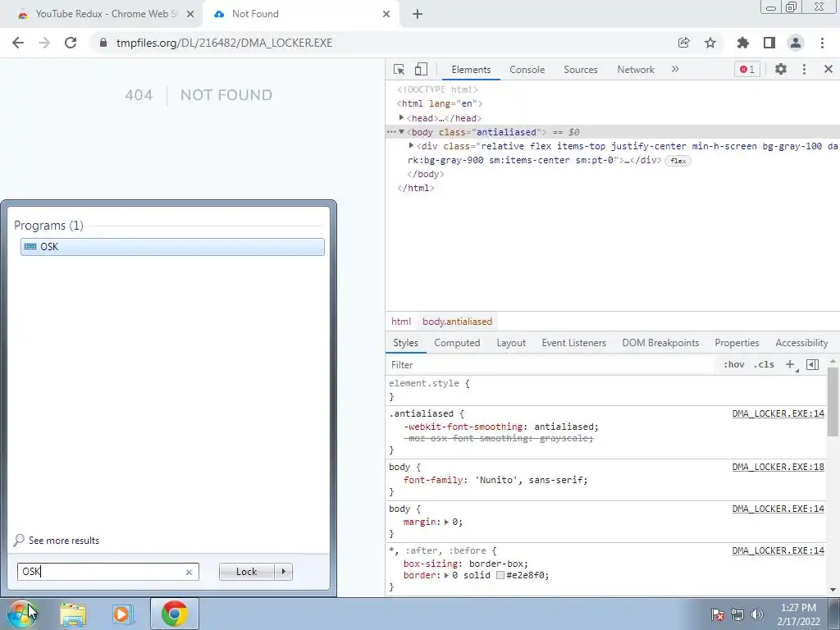Select html in the DOM breadcrumb
Image resolution: width=840 pixels, height=630 pixels.
coord(400,322)
